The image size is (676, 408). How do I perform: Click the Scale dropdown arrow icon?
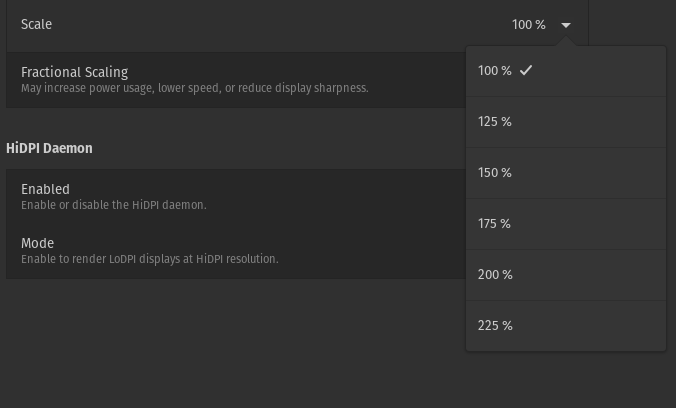click(x=566, y=25)
